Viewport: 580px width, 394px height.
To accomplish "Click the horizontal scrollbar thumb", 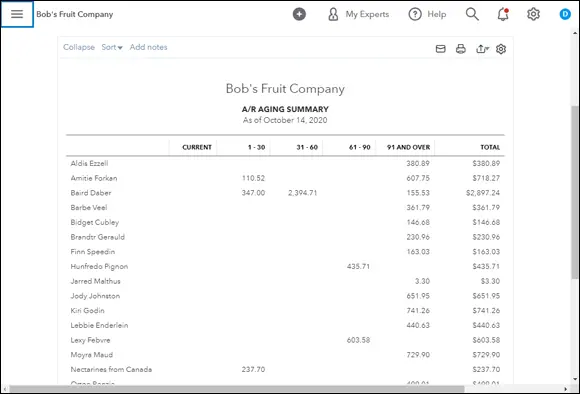I will (237, 389).
